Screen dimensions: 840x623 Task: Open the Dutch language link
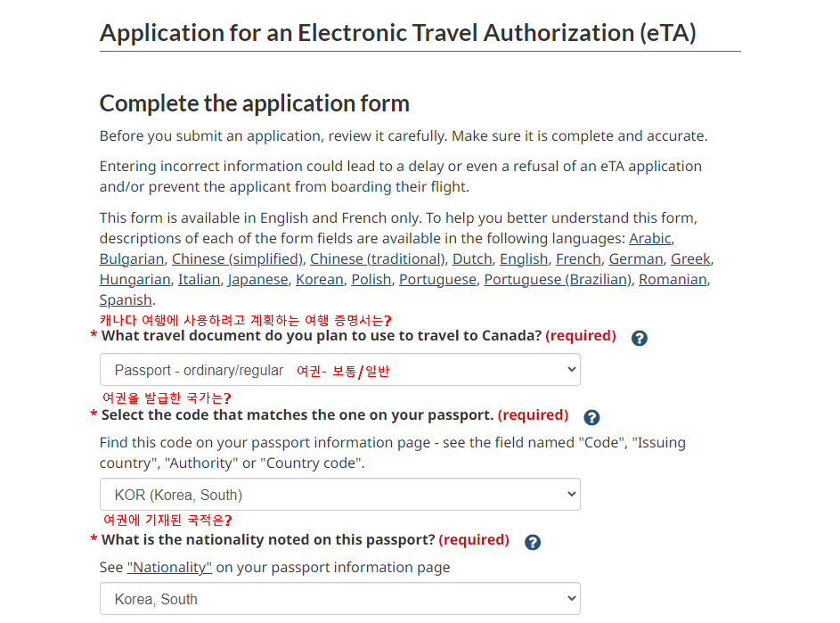pos(472,258)
